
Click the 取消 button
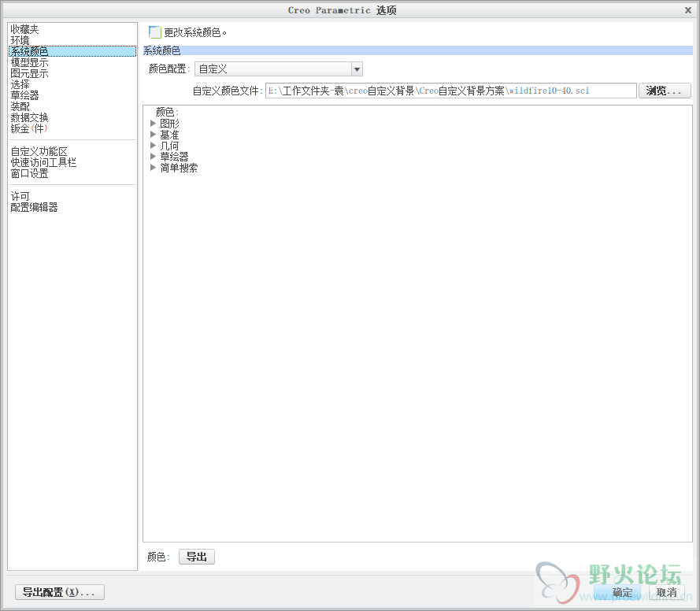click(666, 593)
